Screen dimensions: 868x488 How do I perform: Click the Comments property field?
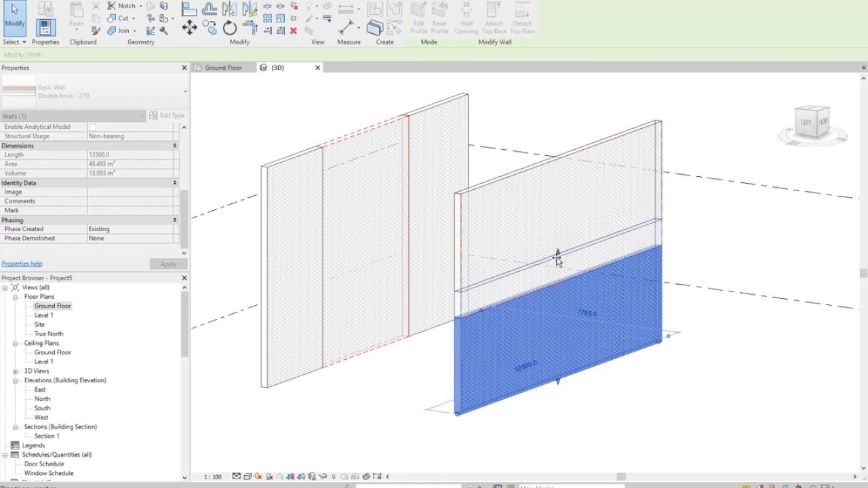(130, 201)
